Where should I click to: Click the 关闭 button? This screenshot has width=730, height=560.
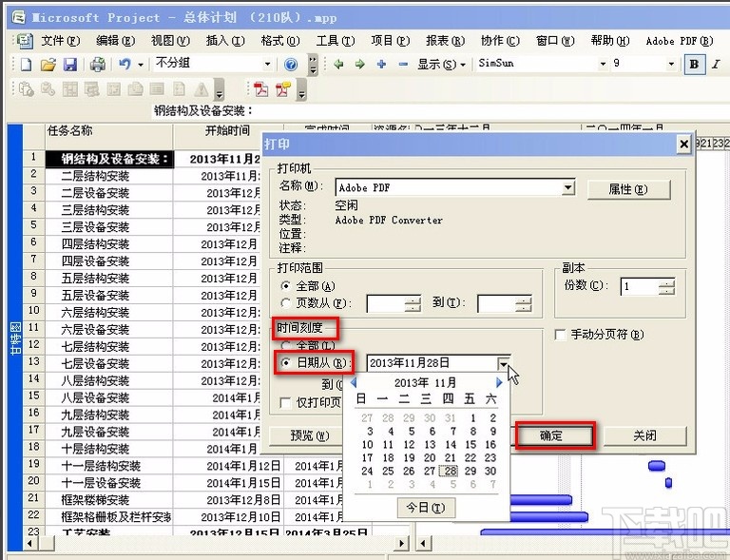coord(644,436)
